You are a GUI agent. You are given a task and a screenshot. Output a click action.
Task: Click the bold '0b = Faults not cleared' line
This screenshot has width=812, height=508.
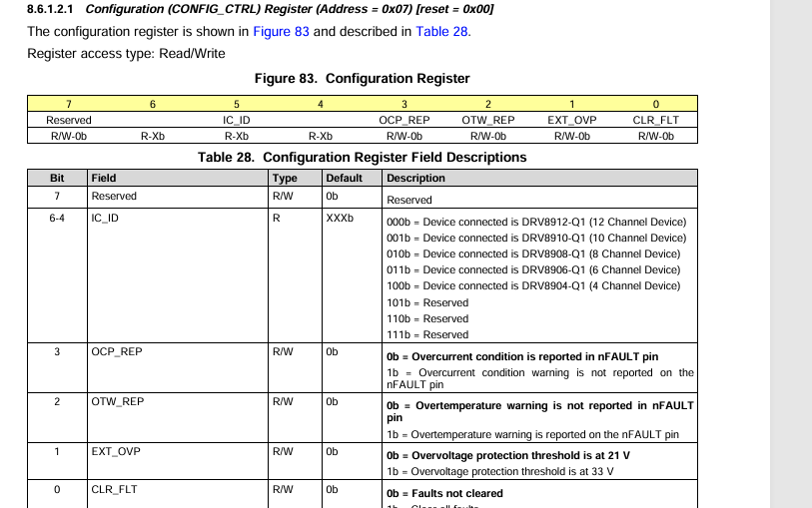tap(444, 493)
